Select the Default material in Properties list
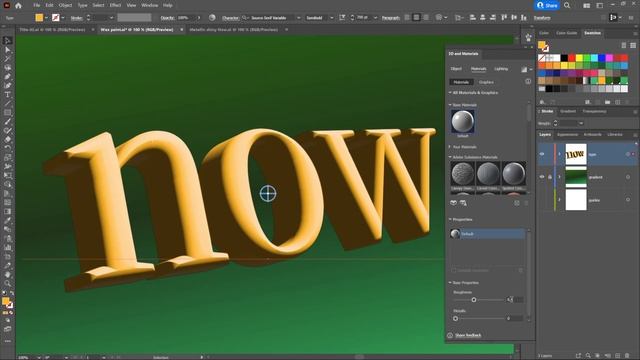This screenshot has height=360, width=640. tap(487, 233)
